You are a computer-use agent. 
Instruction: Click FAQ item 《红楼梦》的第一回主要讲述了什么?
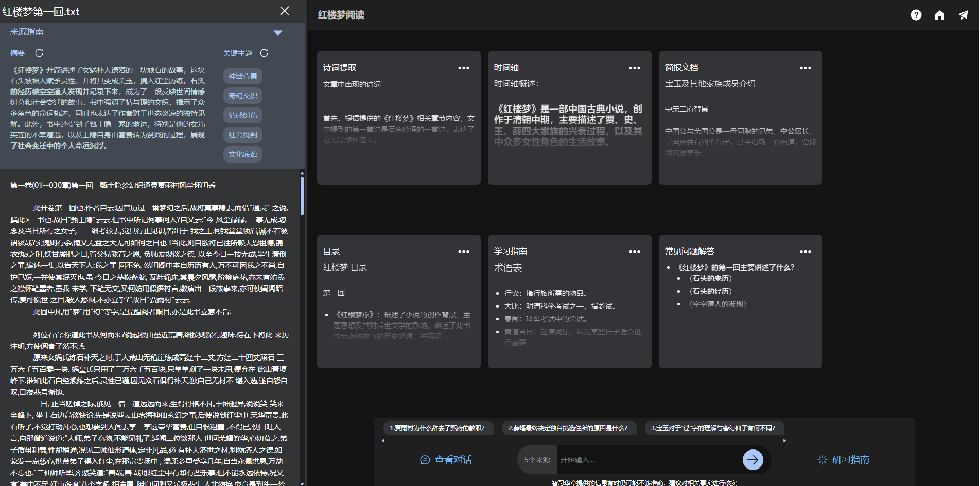[x=736, y=267]
